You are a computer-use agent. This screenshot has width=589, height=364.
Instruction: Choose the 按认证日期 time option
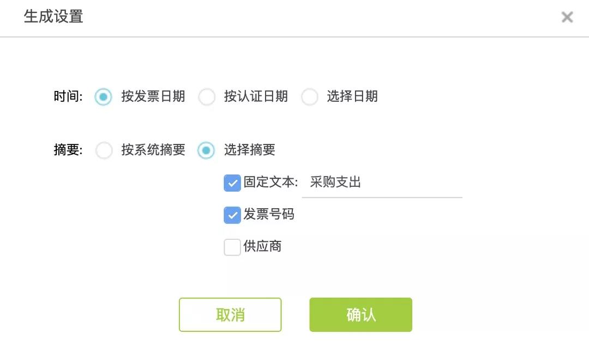pos(207,97)
